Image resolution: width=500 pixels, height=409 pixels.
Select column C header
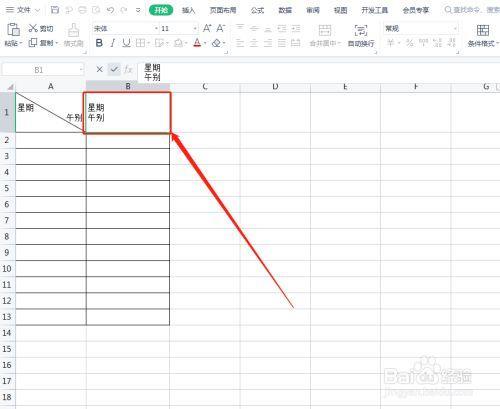point(205,87)
